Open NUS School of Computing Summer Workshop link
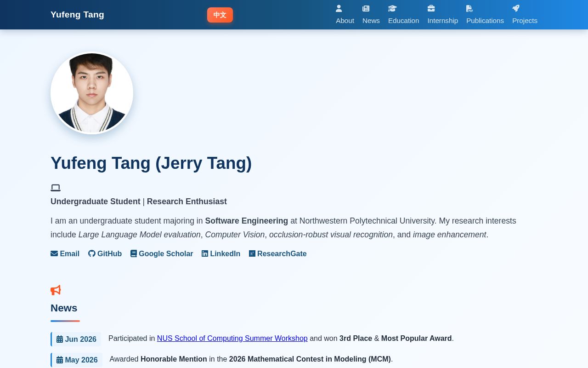Screen dimensions: 588x368 click(x=232, y=339)
